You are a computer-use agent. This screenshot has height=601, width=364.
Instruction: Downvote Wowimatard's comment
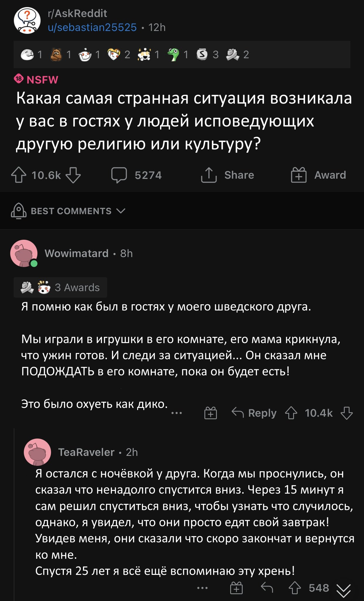pos(347,413)
